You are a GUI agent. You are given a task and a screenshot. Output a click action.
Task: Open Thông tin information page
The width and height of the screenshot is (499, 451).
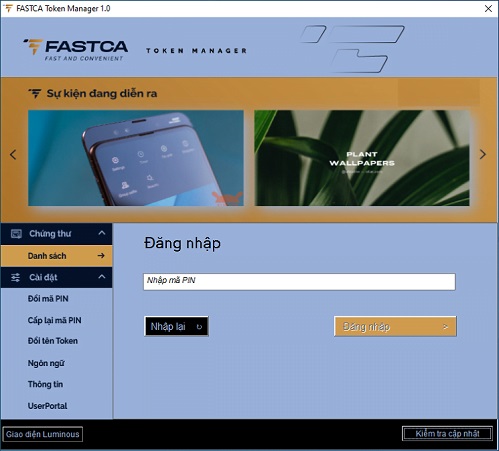pyautogui.click(x=45, y=384)
